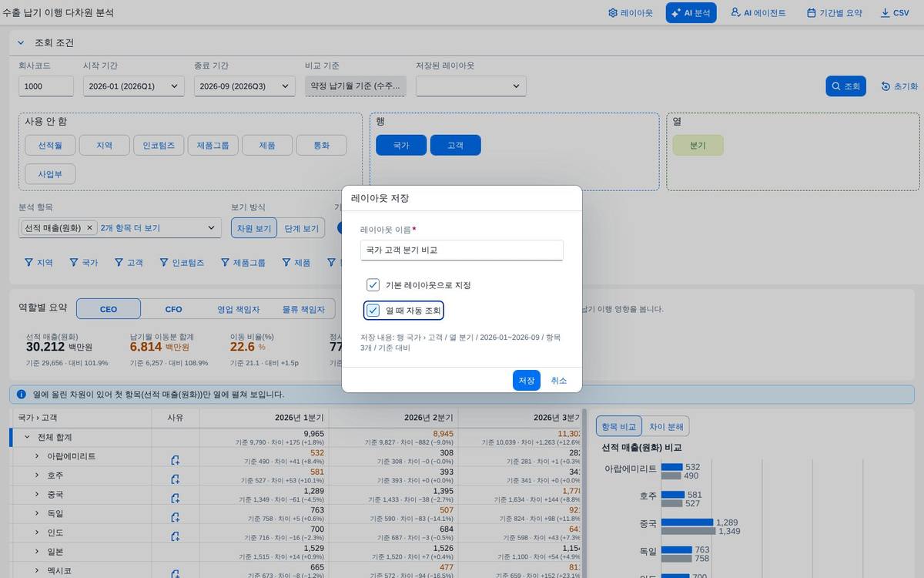Open the 레이아웃 settings from the header

pos(630,13)
